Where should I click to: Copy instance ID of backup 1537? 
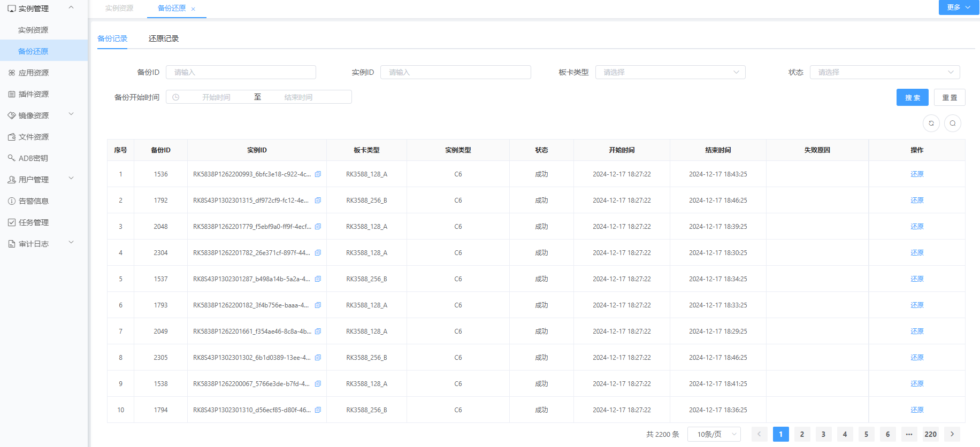318,279
